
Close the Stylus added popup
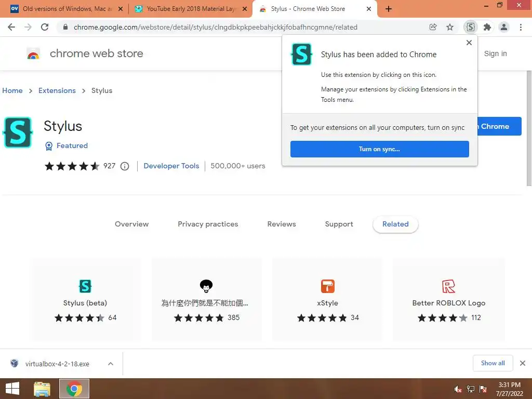coord(469,43)
